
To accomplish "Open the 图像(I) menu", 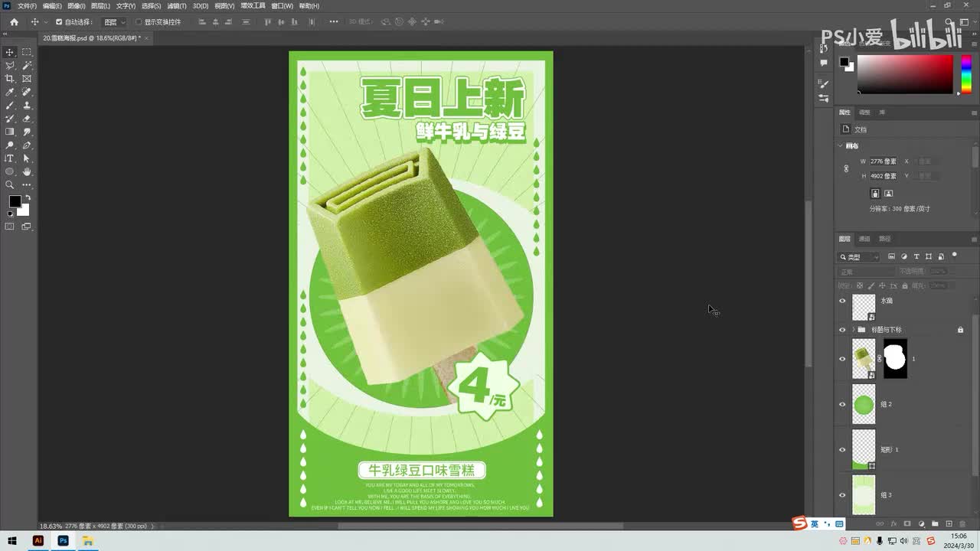I will point(76,6).
